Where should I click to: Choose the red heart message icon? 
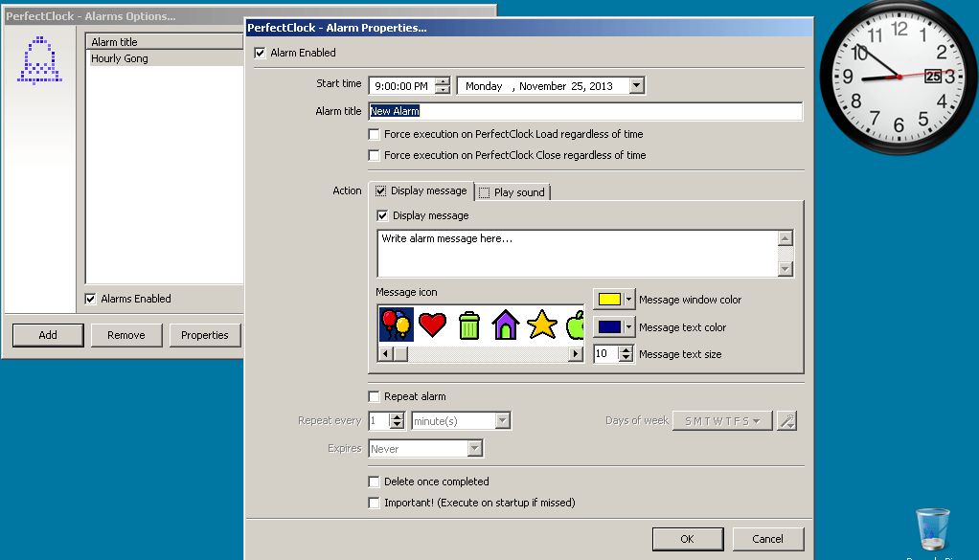432,325
